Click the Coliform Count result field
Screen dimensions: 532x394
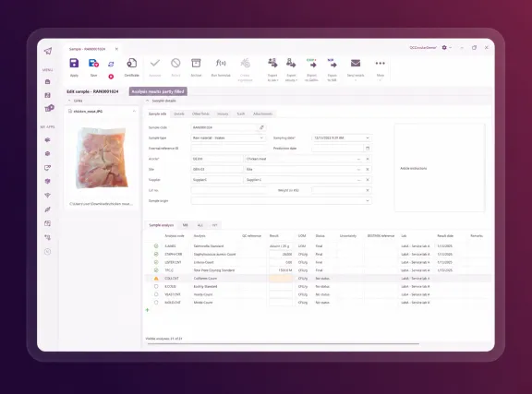(281, 279)
